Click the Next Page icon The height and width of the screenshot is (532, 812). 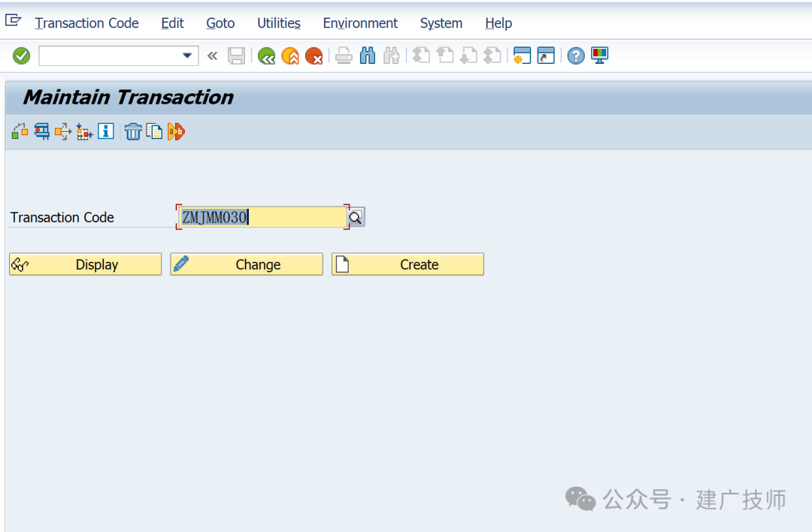(x=468, y=56)
